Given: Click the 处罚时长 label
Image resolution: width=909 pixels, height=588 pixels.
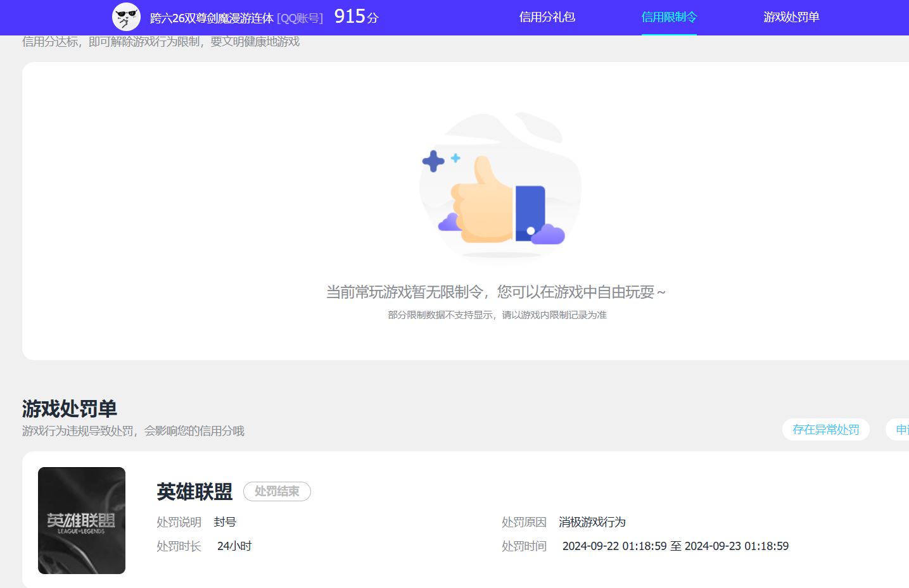Looking at the screenshot, I should pyautogui.click(x=179, y=546).
